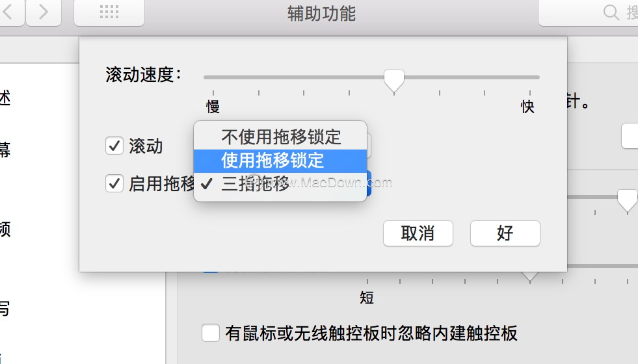Click the 快 end of the scroll speed slider

point(527,107)
